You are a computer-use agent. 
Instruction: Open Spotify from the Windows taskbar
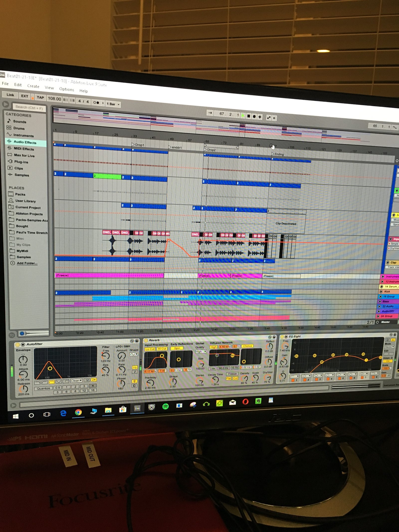coord(165,406)
